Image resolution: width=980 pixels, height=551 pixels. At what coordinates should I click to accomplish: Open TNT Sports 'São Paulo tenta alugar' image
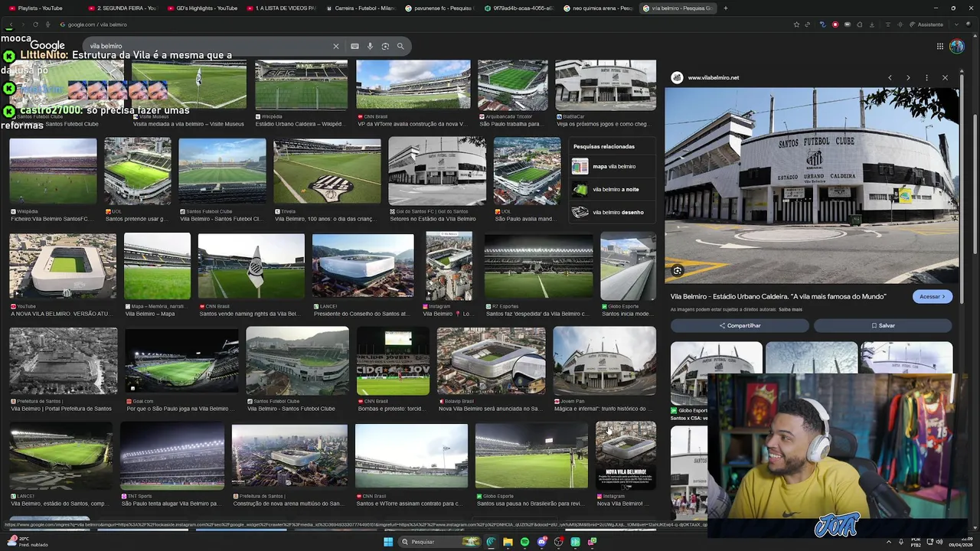pyautogui.click(x=172, y=456)
